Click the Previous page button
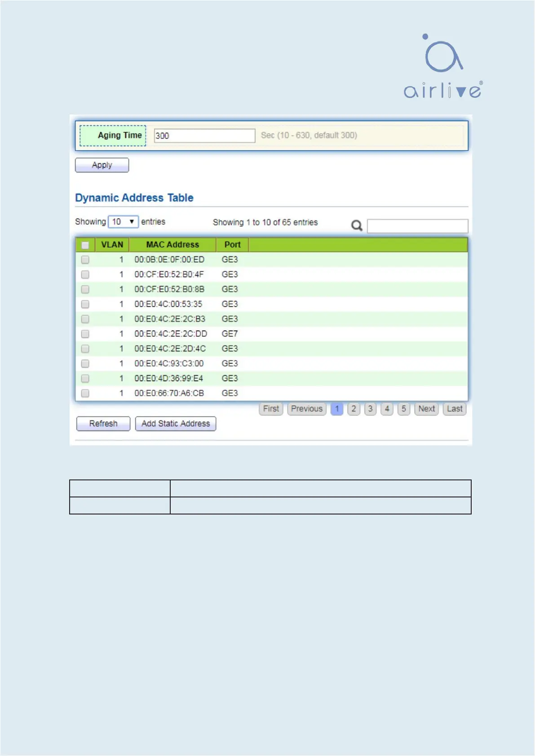The width and height of the screenshot is (535, 756). point(306,409)
